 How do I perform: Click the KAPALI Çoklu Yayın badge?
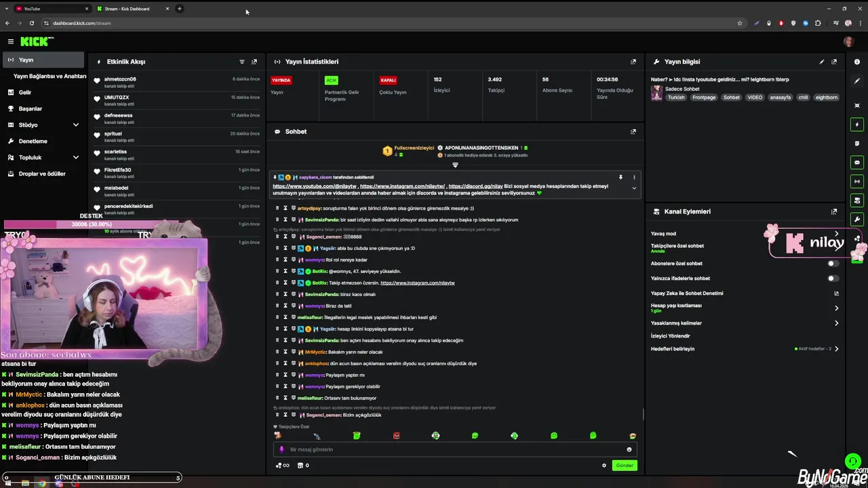(x=388, y=80)
